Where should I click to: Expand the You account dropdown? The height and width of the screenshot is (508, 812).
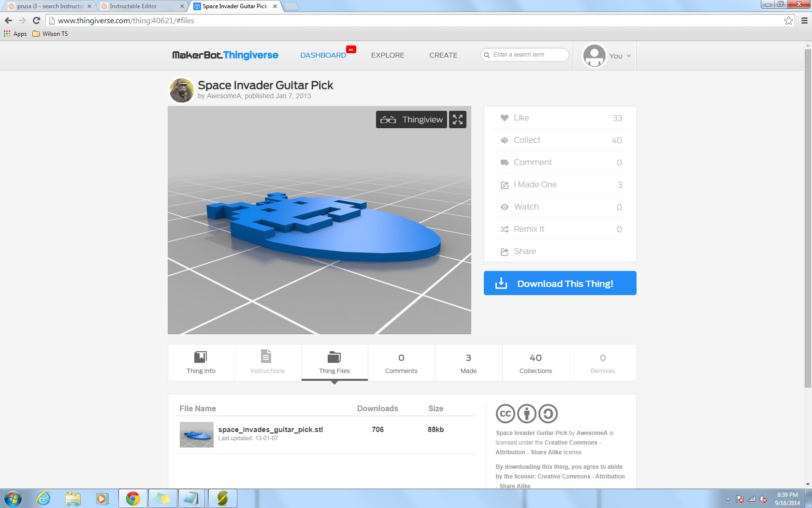(620, 56)
